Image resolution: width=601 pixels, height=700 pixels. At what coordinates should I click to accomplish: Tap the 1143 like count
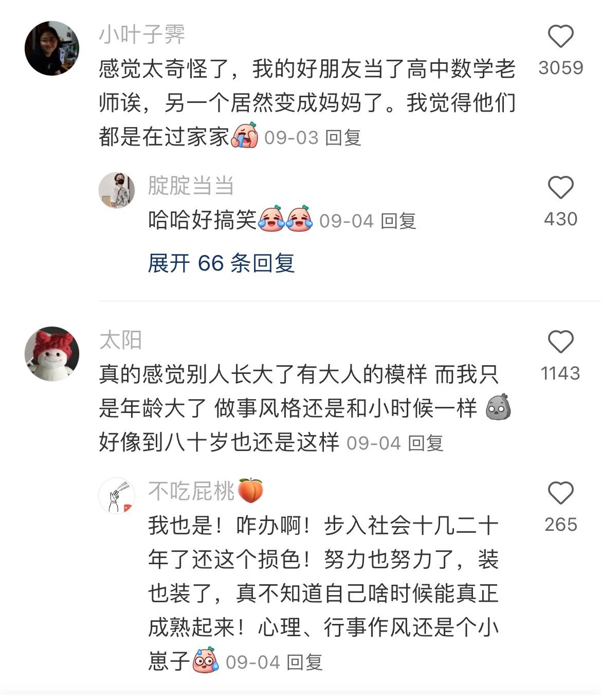560,373
